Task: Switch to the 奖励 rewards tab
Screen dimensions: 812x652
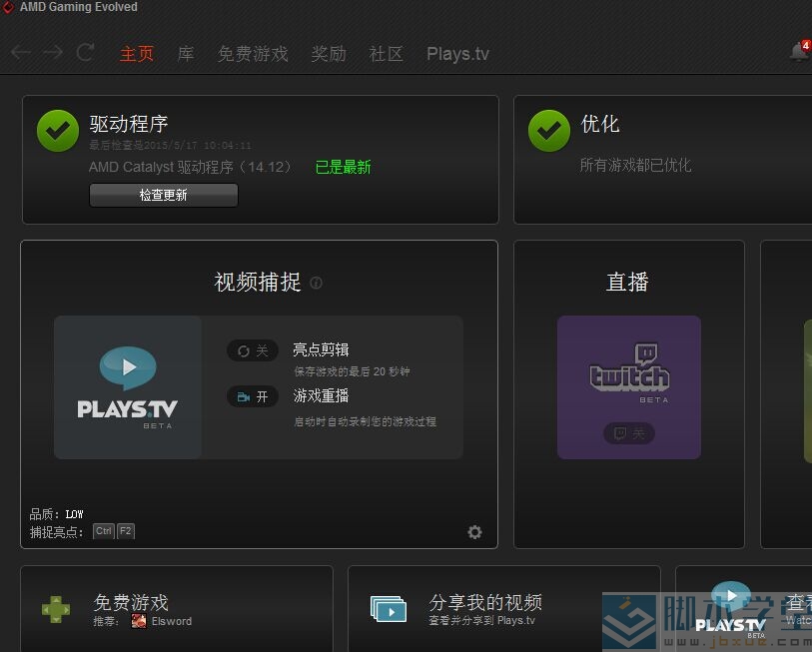Action: (x=329, y=53)
